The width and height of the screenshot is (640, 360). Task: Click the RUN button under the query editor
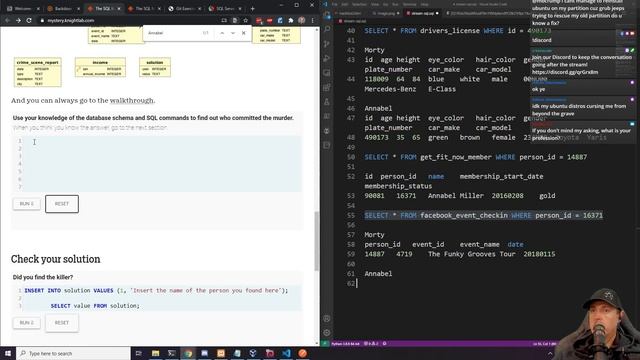[x=27, y=204]
